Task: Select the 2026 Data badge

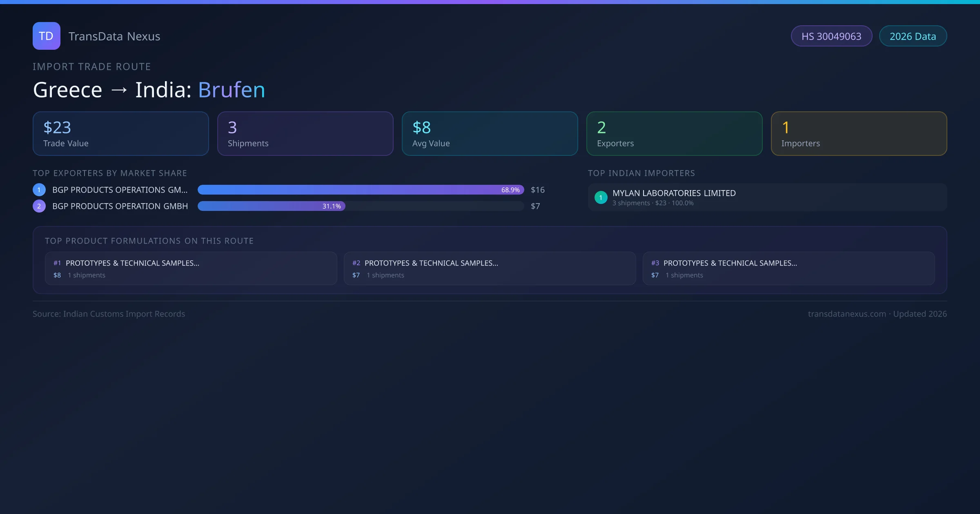Action: (913, 36)
